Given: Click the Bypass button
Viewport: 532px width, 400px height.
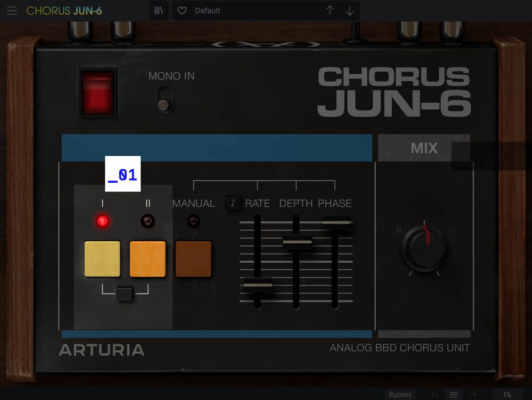Looking at the screenshot, I should 400,394.
